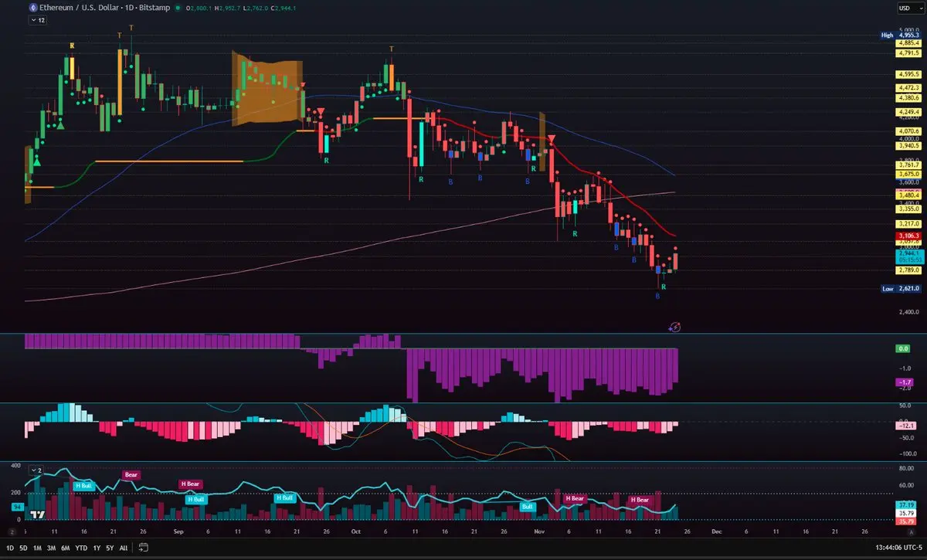The width and height of the screenshot is (927, 560).
Task: Select the 6M time range
Action: (x=65, y=548)
